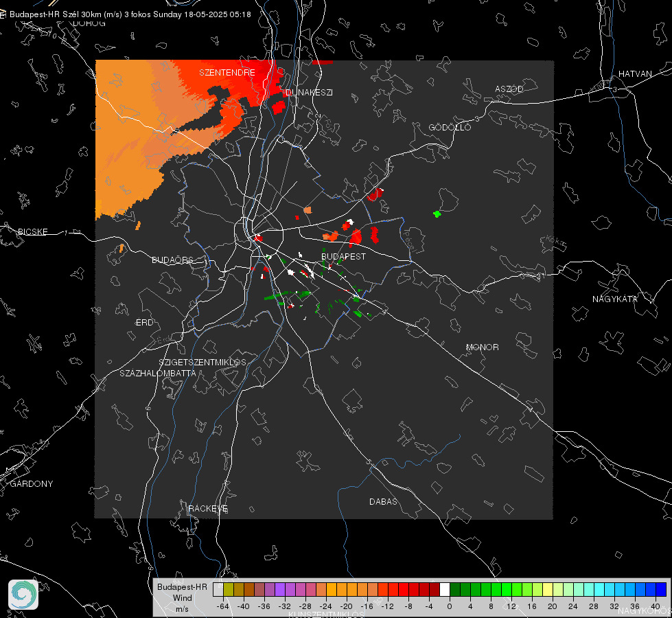Click the 28 legend scale value
This screenshot has height=618, width=672.
(x=594, y=606)
